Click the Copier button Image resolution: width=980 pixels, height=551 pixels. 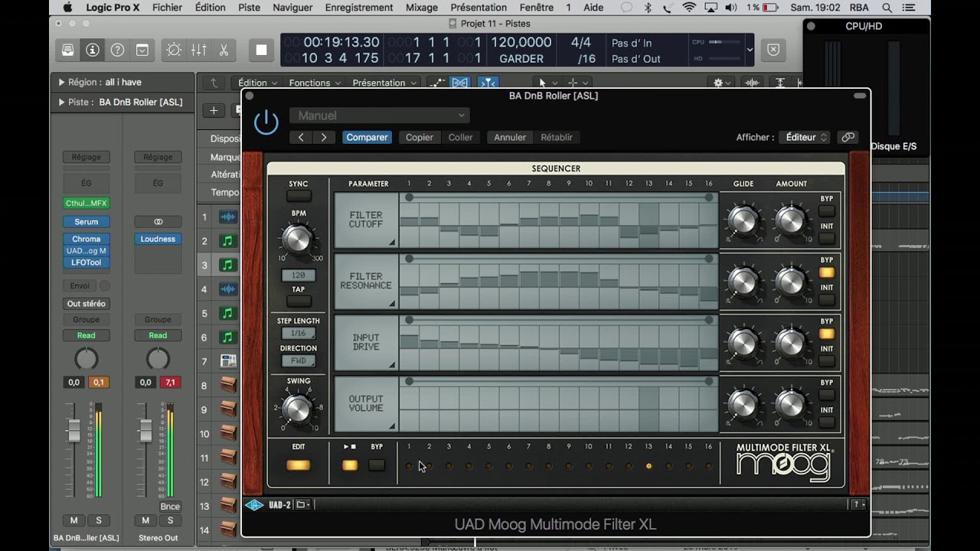tap(419, 138)
